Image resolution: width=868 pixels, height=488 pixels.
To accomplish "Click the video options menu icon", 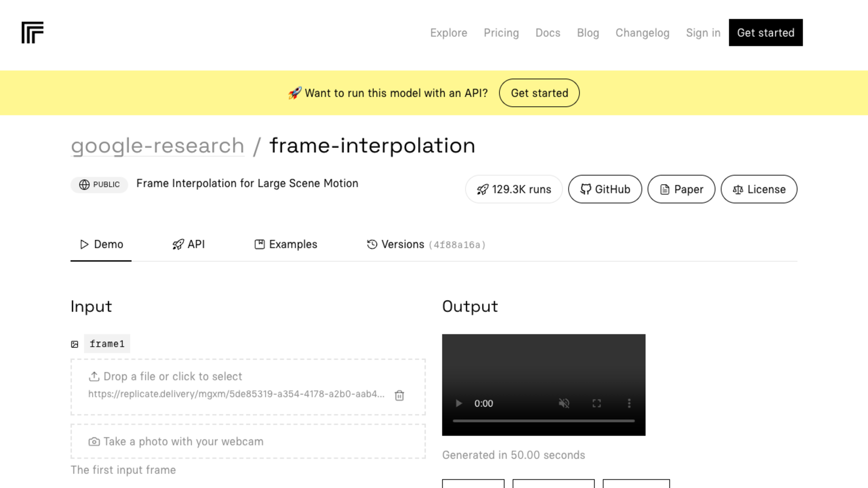I will pyautogui.click(x=630, y=403).
